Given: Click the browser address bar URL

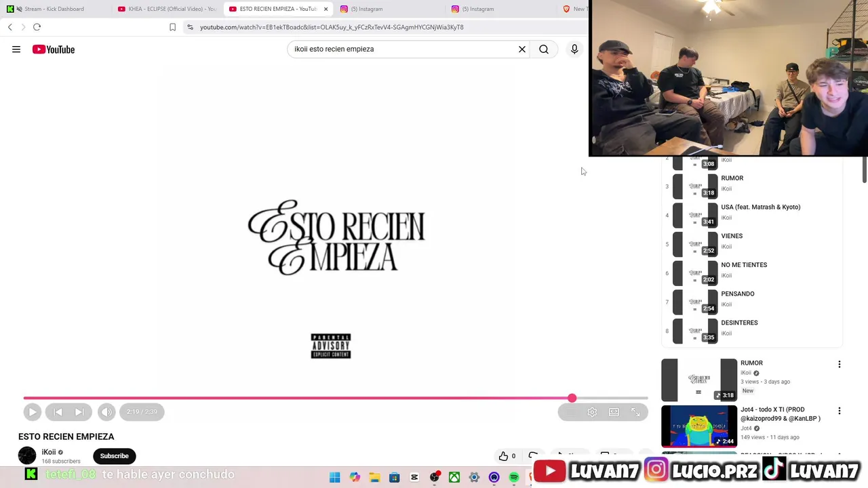Looking at the screenshot, I should pyautogui.click(x=332, y=27).
